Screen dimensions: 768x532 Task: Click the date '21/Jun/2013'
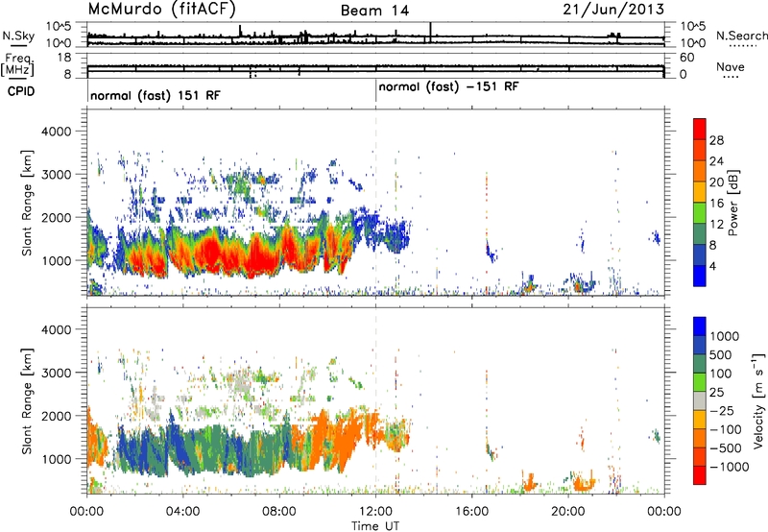[613, 9]
